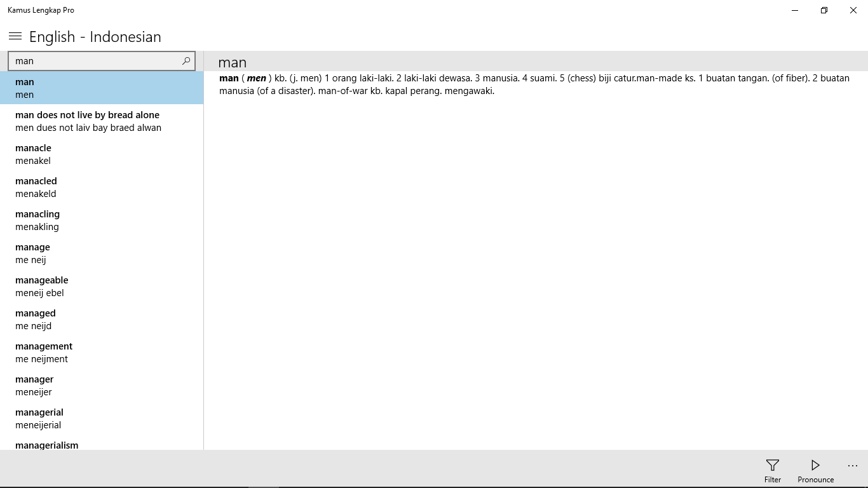Screen dimensions: 868x488
Task: Select 'manageable' from the list
Action: 102,286
